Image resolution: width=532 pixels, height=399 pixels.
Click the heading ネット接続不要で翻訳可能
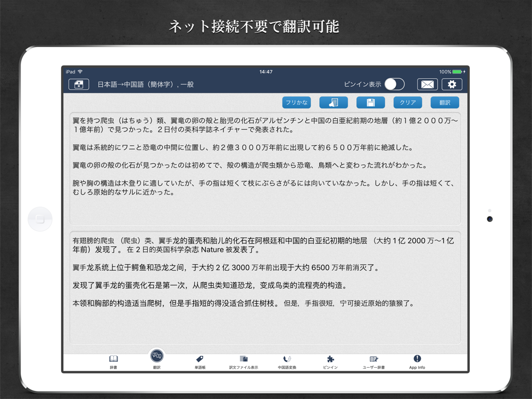click(x=254, y=27)
